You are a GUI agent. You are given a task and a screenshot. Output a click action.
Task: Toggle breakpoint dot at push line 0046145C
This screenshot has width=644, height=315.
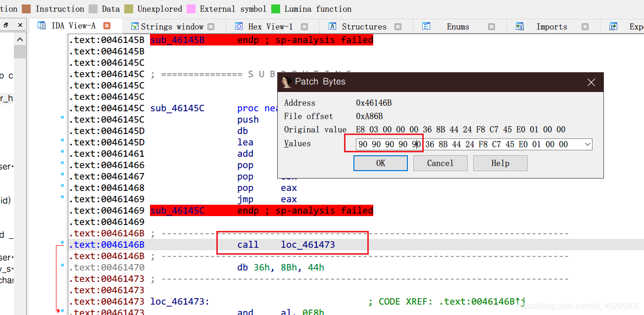[62, 117]
